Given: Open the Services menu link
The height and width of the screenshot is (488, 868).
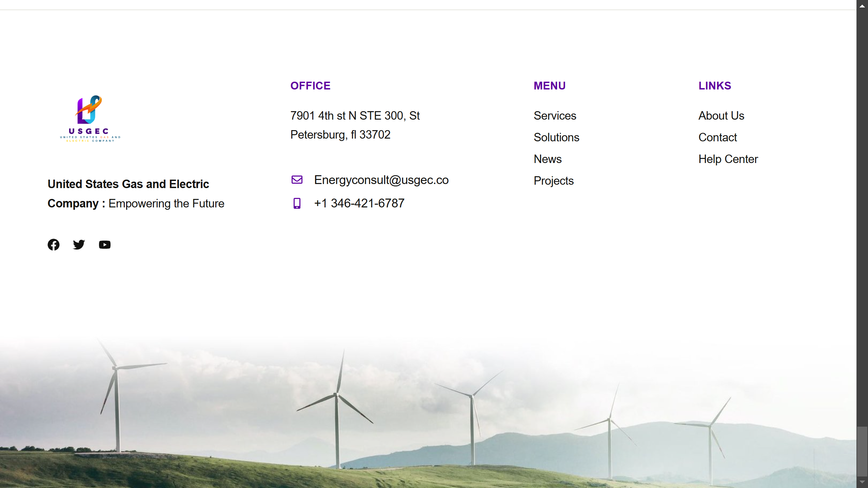Looking at the screenshot, I should coord(555,116).
